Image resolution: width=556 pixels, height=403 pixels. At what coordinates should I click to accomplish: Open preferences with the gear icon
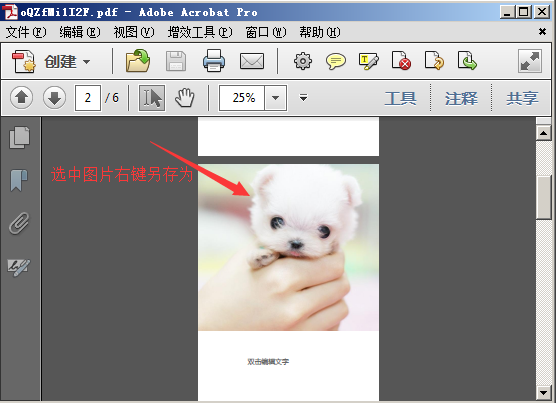pyautogui.click(x=303, y=61)
